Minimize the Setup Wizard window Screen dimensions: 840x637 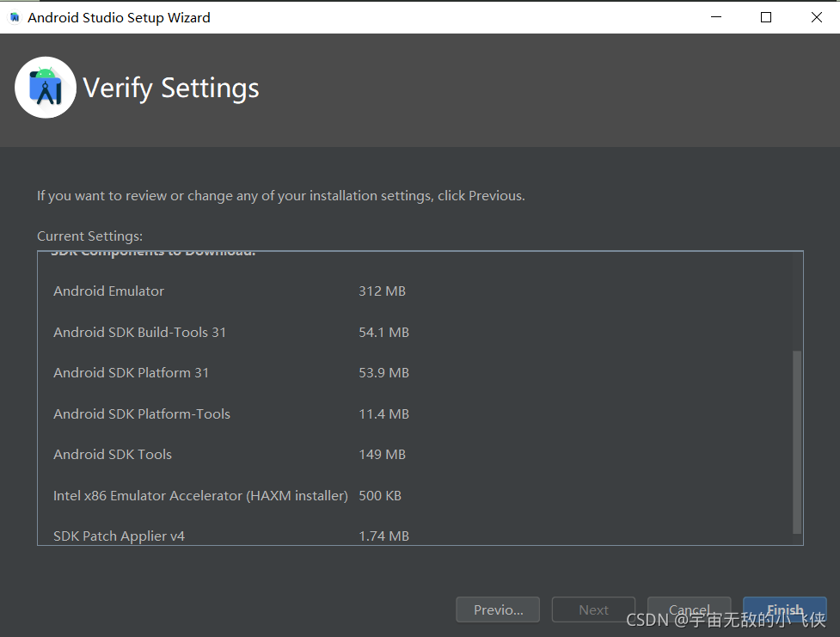pyautogui.click(x=715, y=17)
